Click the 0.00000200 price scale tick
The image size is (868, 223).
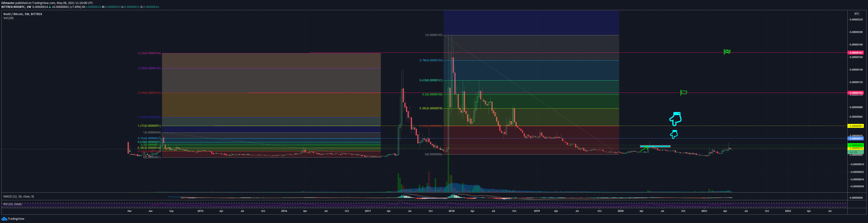point(856,32)
